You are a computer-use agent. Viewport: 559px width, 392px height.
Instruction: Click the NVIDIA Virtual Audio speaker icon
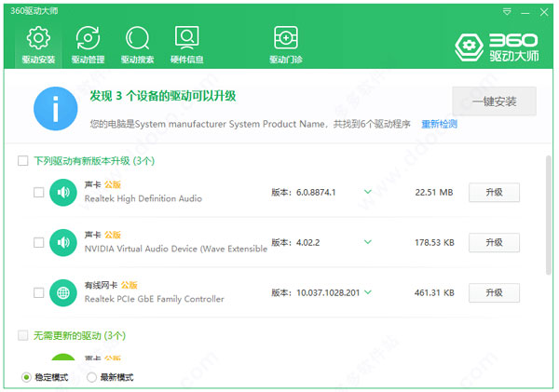pyautogui.click(x=63, y=243)
